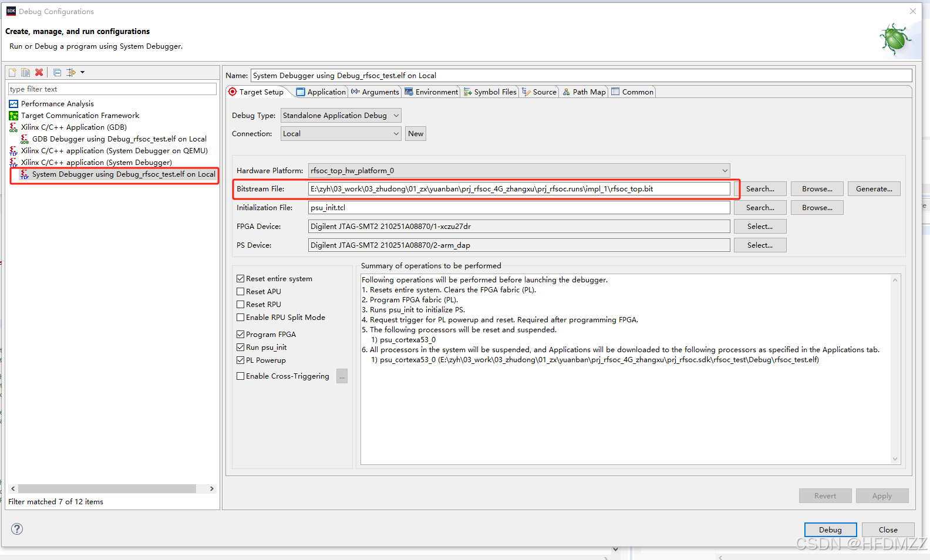Click the Xilinx System Debugger category icon
Viewport: 930px width, 560px height.
click(x=14, y=163)
